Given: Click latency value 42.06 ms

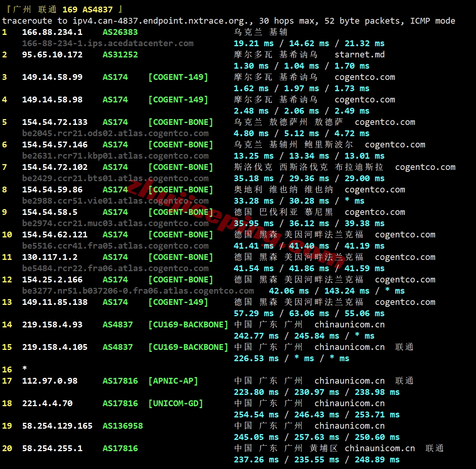Looking at the screenshot, I should [289, 291].
